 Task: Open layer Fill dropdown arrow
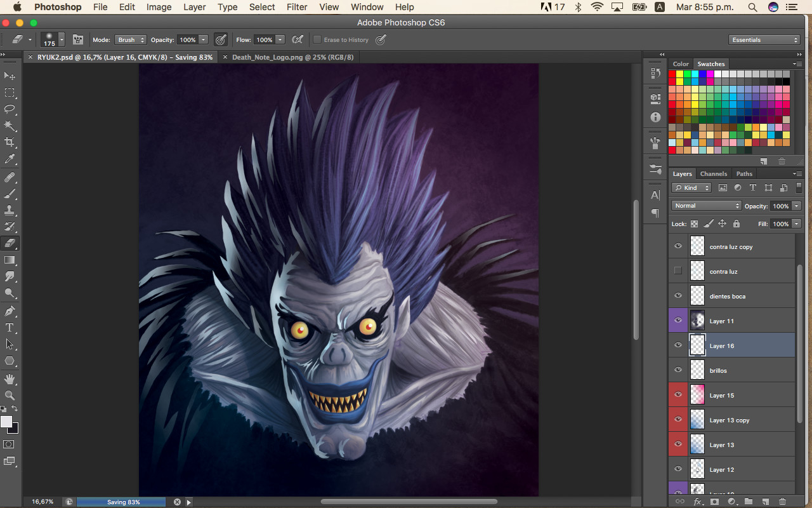click(796, 224)
